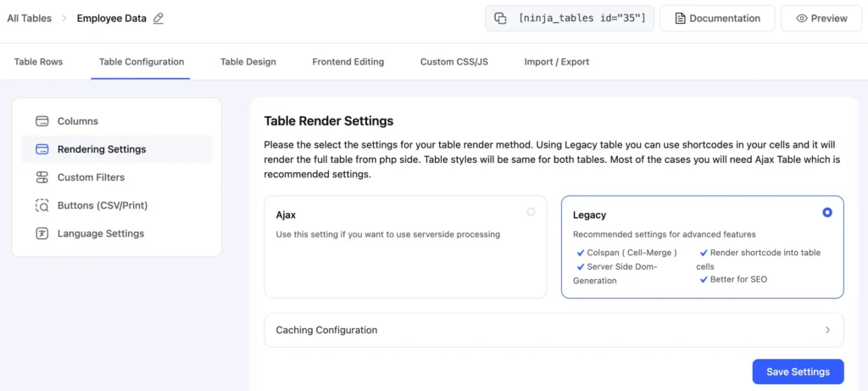Viewport: 868px width, 391px height.
Task: Select the Legacy radio button
Action: point(827,212)
